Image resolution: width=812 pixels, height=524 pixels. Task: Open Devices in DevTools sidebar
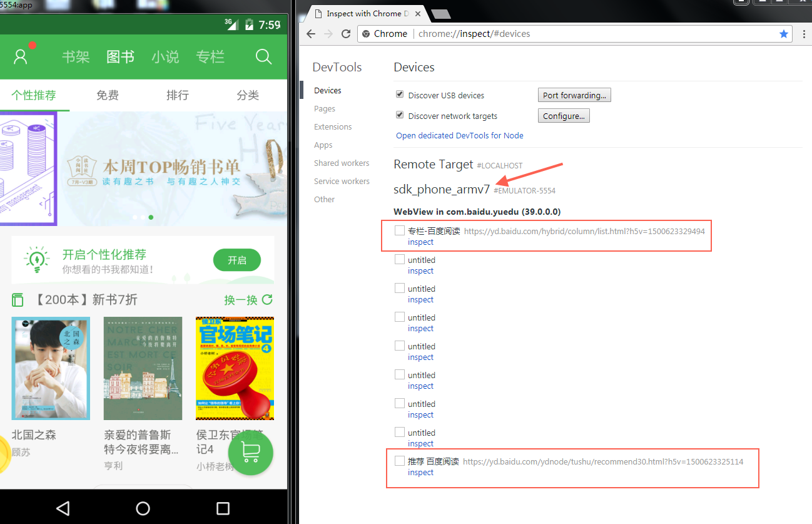pyautogui.click(x=328, y=90)
